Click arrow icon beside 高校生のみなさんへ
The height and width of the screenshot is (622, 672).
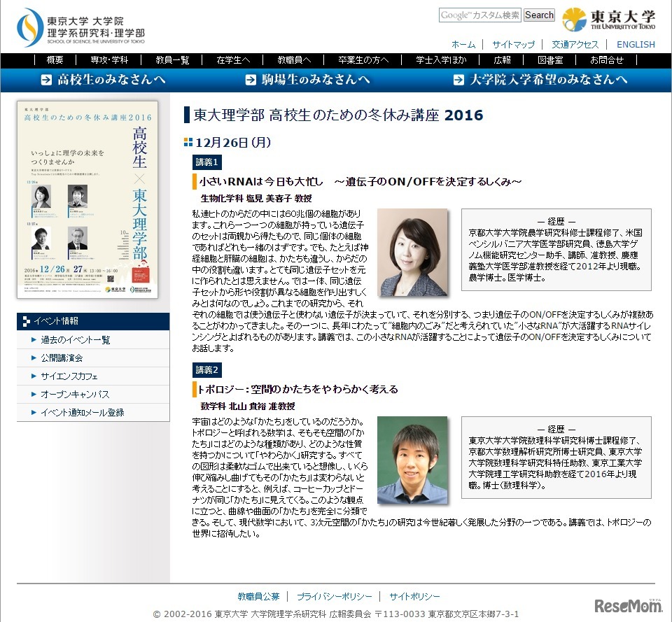click(46, 80)
